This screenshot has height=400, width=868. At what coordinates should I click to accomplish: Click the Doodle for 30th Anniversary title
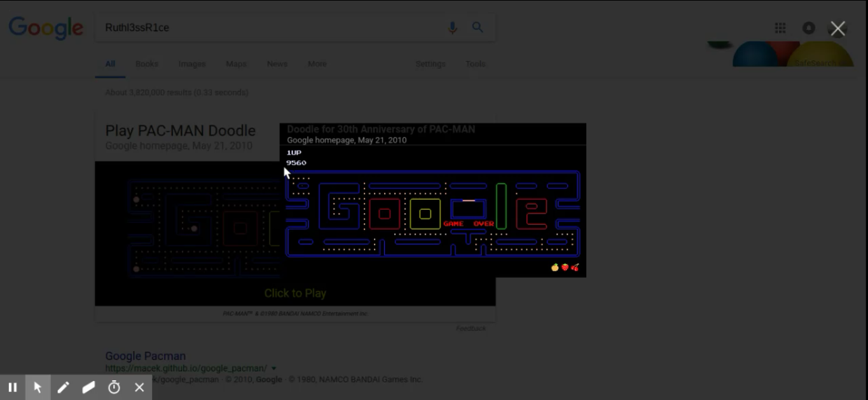381,129
